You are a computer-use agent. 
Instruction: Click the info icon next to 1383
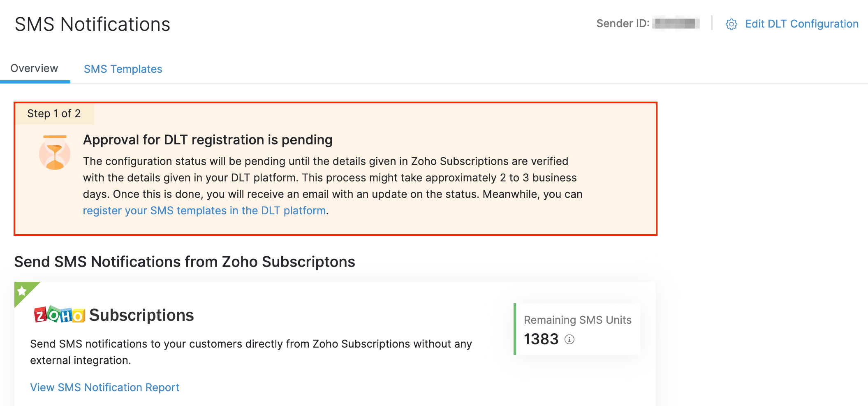(x=569, y=339)
